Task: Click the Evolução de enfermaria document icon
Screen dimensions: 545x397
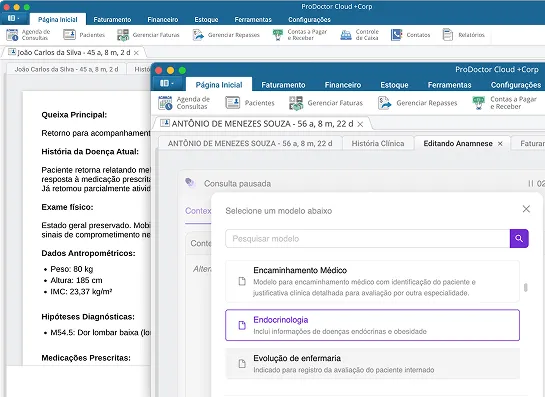Action: (x=242, y=364)
